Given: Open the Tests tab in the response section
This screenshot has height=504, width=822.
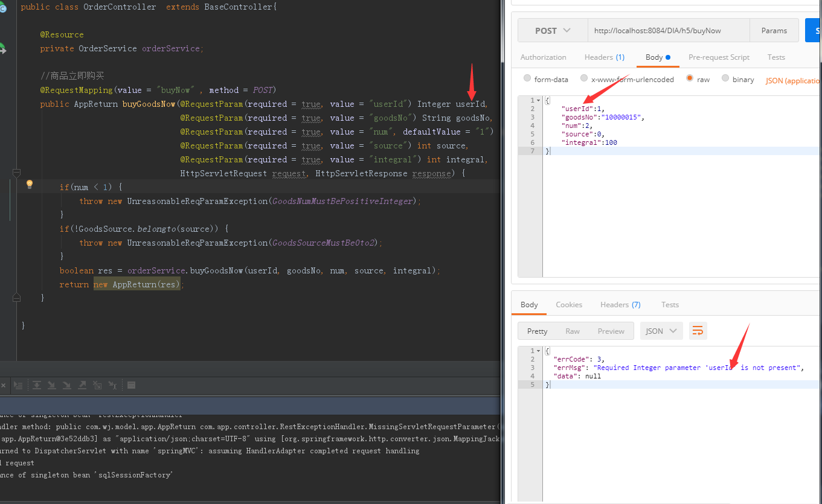Looking at the screenshot, I should click(670, 305).
